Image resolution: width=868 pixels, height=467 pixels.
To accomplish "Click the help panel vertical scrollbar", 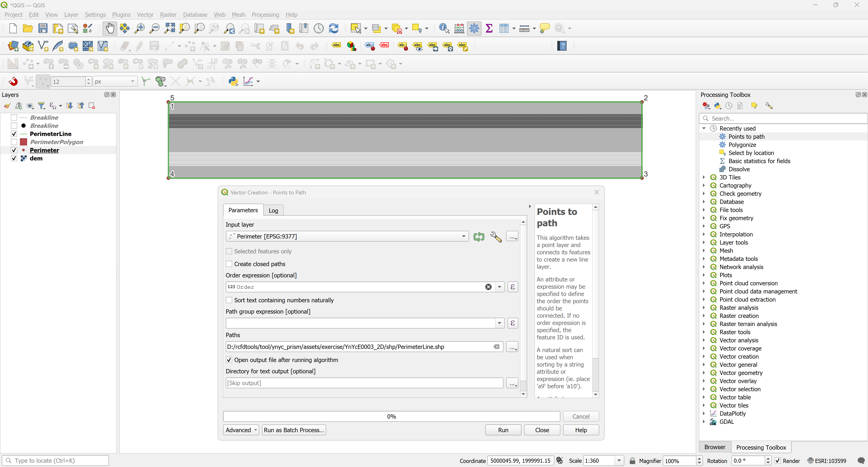I will 595,301.
